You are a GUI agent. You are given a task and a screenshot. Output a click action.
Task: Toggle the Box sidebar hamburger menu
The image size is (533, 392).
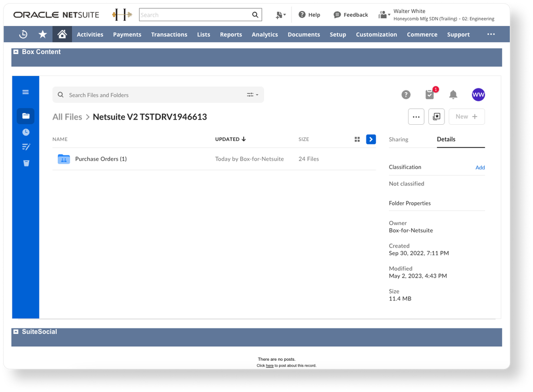26,93
